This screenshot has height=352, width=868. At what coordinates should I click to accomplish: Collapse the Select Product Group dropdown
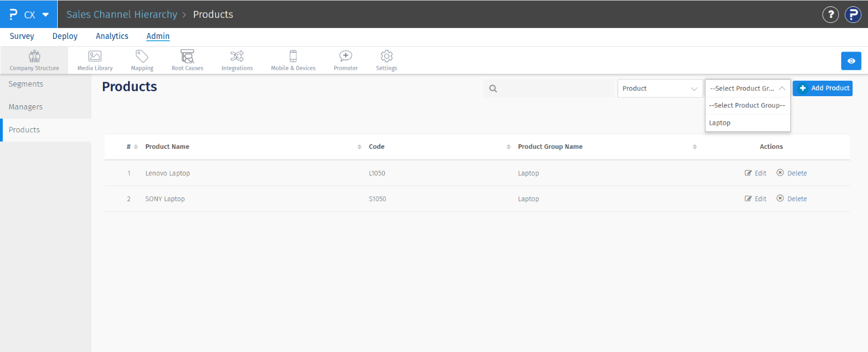[x=748, y=89]
